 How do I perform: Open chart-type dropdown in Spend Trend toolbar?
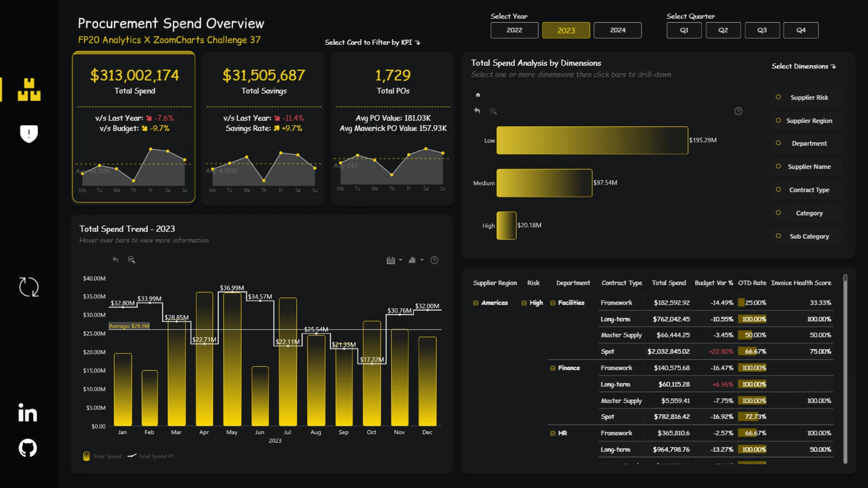(x=416, y=260)
